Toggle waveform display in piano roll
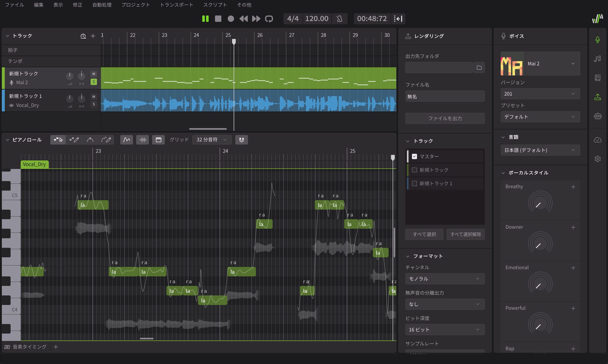The width and height of the screenshot is (608, 364). pos(143,140)
